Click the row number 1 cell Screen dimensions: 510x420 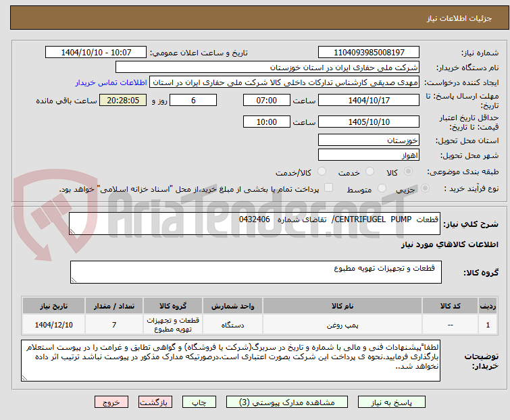(x=488, y=325)
